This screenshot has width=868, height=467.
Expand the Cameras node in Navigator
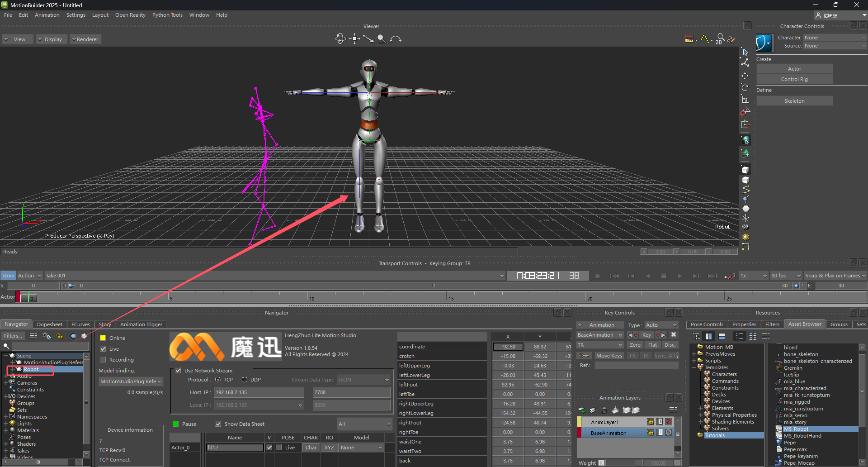(x=6, y=383)
